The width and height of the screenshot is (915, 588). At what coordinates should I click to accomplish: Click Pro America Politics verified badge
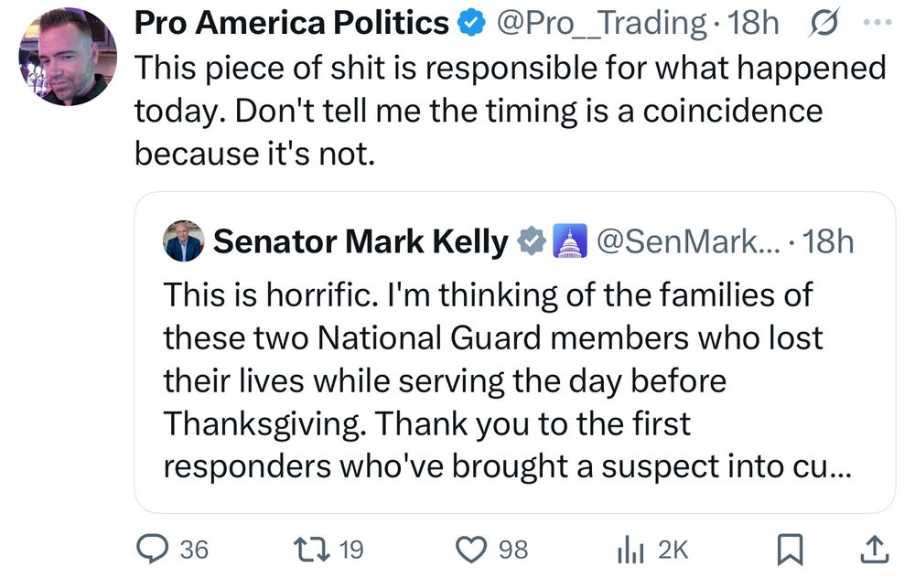click(470, 25)
